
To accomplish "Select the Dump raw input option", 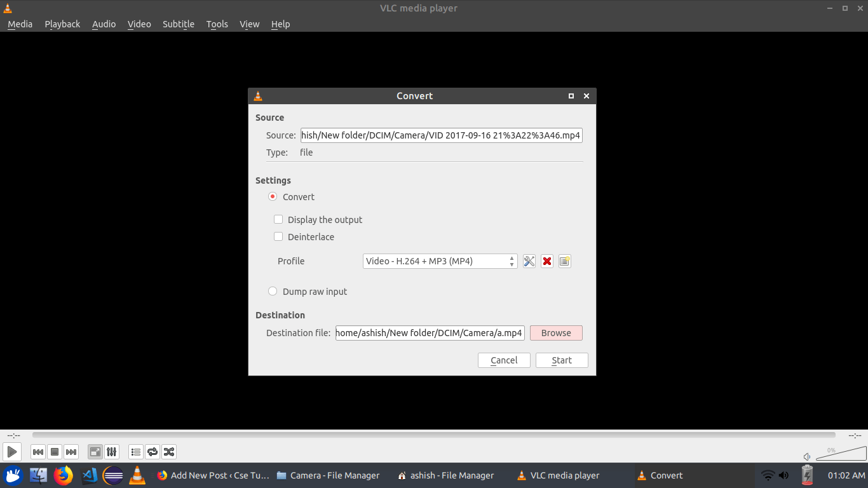I will 273,290.
